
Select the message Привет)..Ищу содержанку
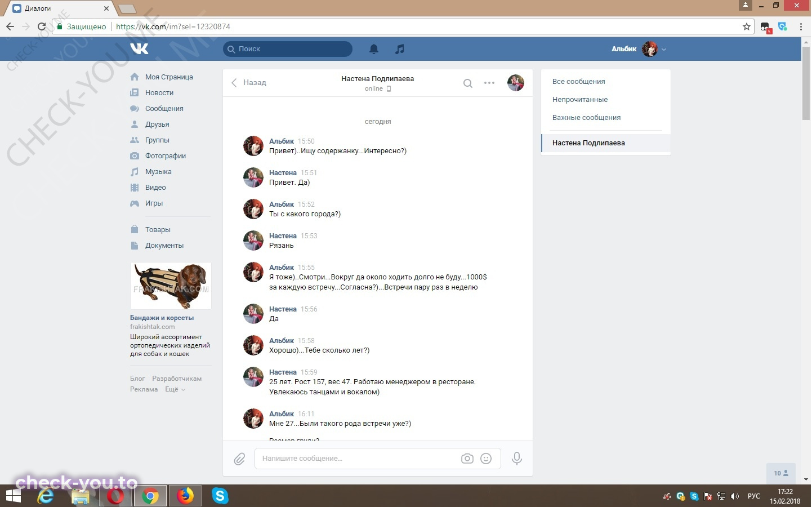pos(338,151)
